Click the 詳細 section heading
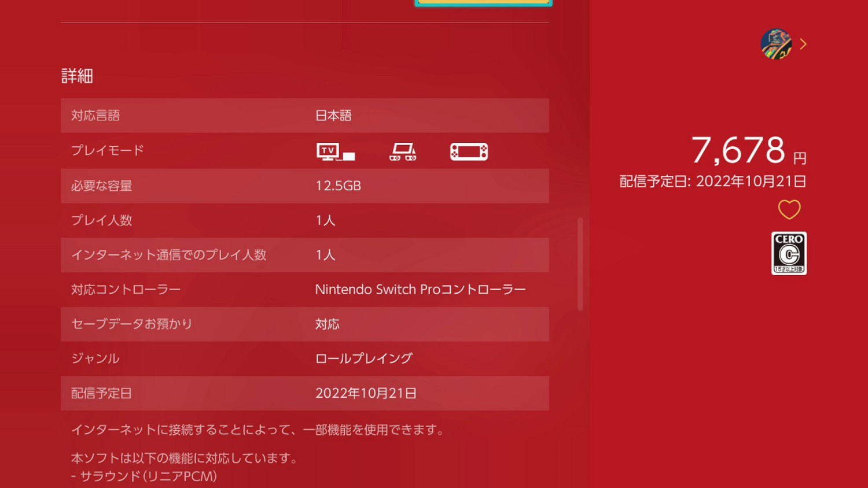 coord(77,76)
